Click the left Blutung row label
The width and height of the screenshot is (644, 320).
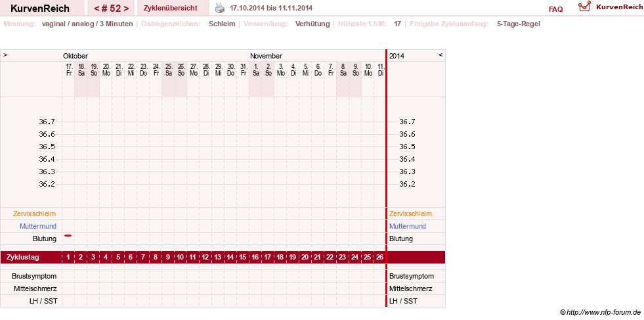45,239
